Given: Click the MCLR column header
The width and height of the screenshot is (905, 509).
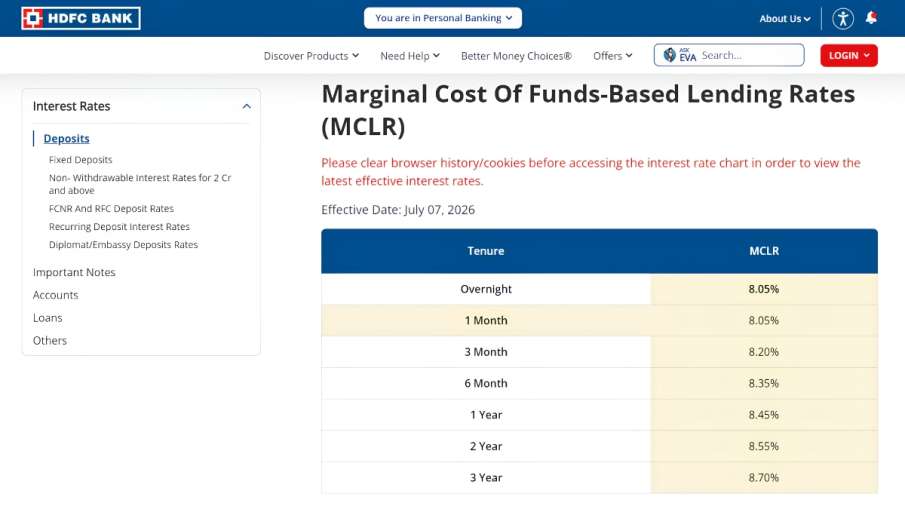Looking at the screenshot, I should (764, 251).
